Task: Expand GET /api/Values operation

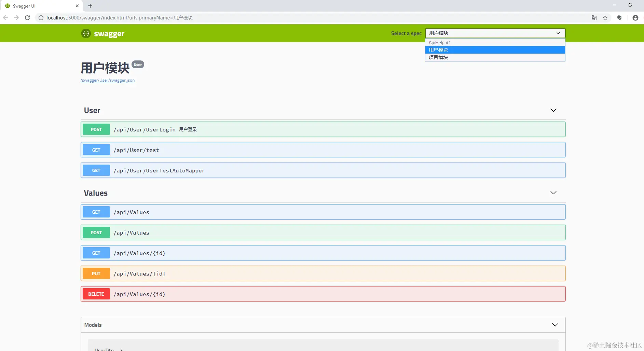Action: point(323,212)
